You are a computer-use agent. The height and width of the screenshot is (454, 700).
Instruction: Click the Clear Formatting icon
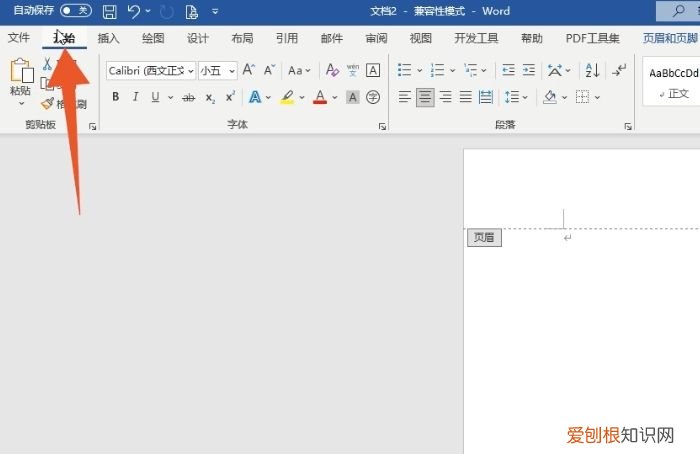pos(332,70)
